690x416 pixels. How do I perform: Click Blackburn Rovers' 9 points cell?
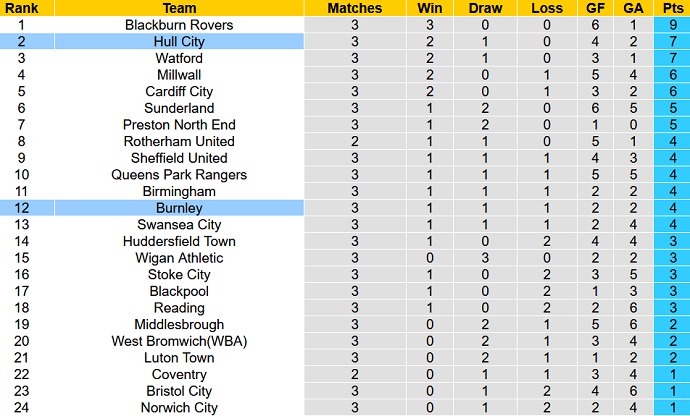tap(671, 24)
